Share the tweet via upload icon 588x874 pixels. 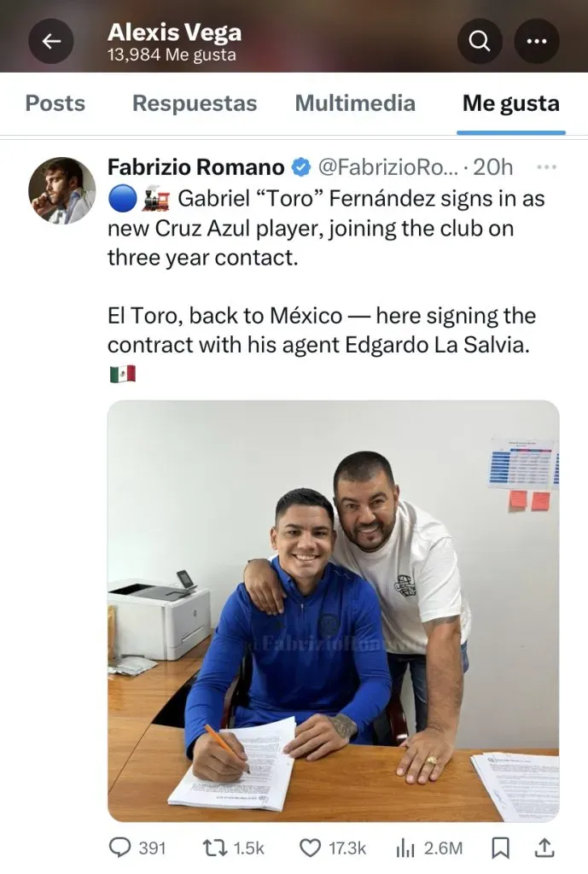(544, 848)
